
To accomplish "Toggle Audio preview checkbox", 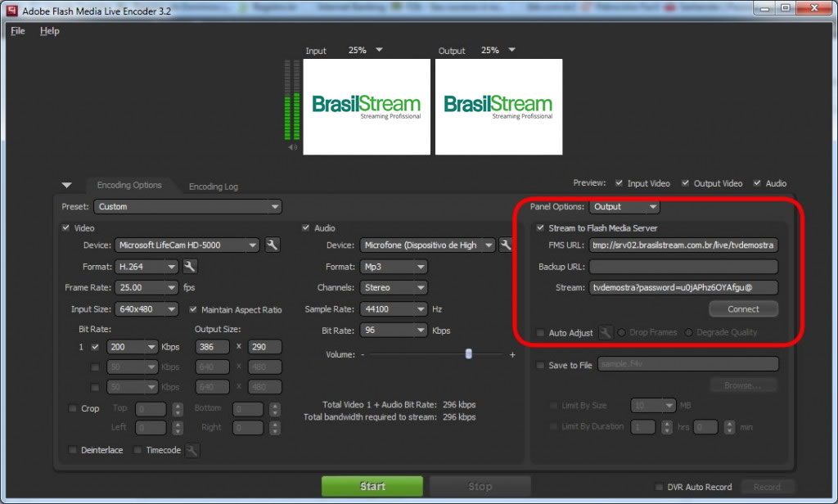I will 757,182.
